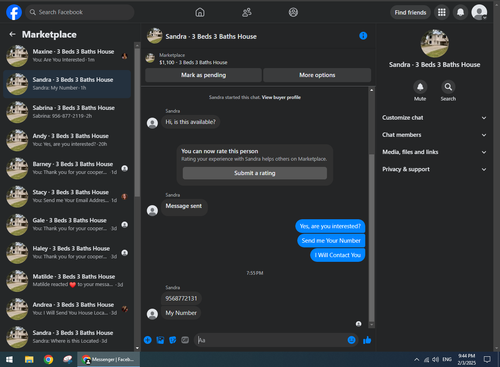
Task: Open the emoji picker in the message box
Action: pos(351,340)
